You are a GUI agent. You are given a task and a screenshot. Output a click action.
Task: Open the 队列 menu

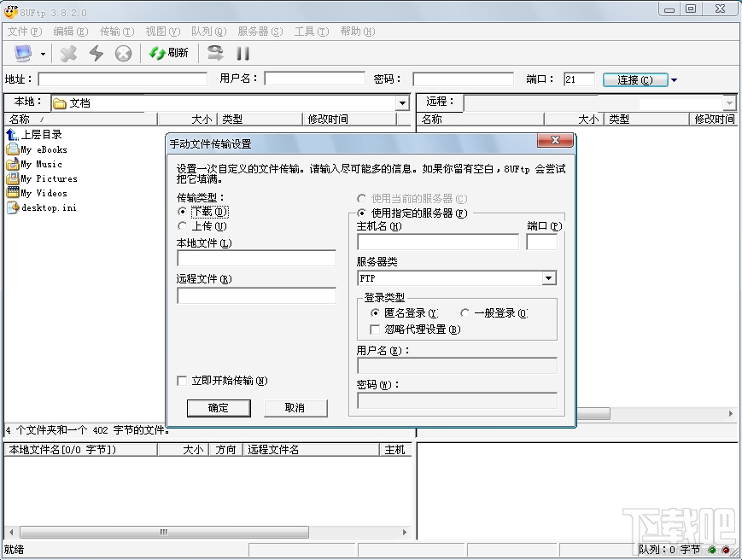tap(208, 32)
